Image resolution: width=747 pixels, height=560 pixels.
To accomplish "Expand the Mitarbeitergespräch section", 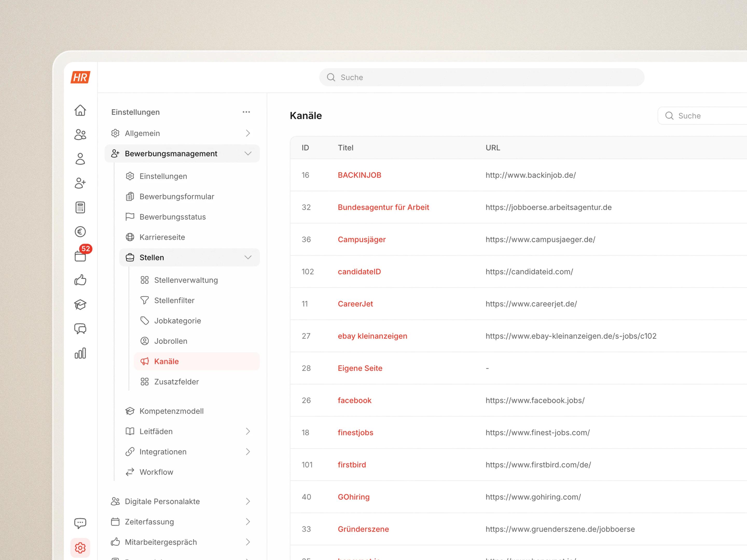I will coord(182,542).
